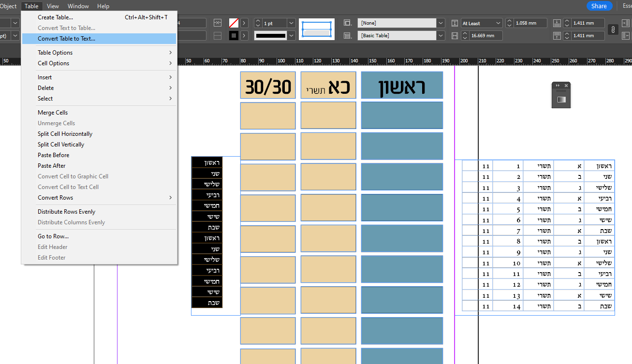
Task: Open the Window menu
Action: tap(78, 6)
